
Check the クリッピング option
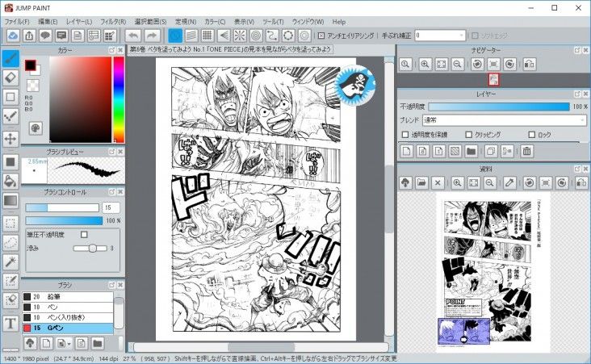pos(469,135)
